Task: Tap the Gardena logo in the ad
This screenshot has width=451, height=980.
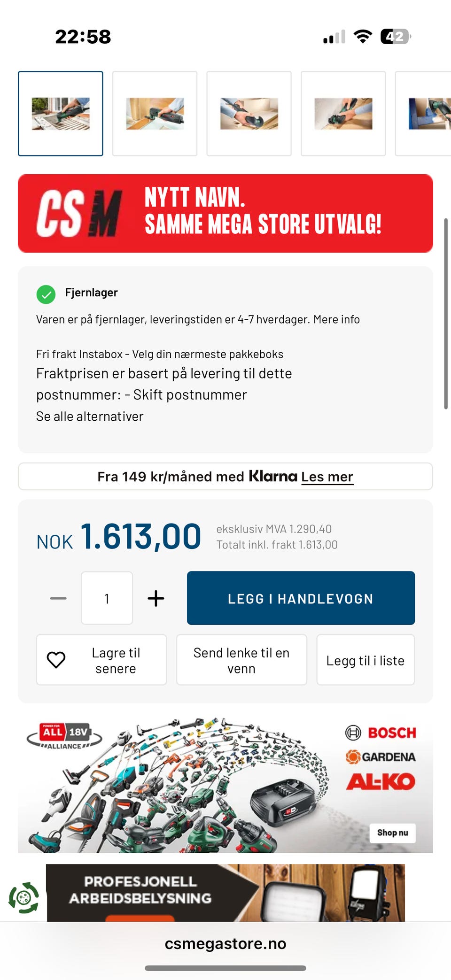Action: coord(381,757)
